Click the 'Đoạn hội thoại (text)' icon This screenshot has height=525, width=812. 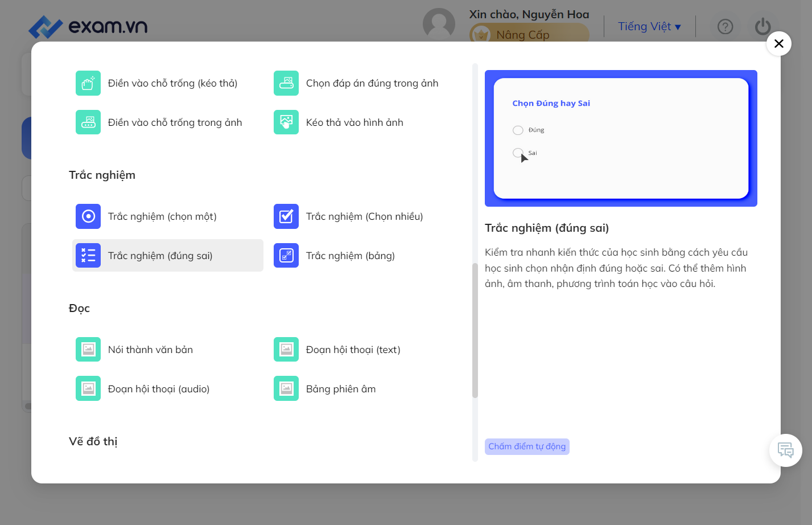coord(286,349)
